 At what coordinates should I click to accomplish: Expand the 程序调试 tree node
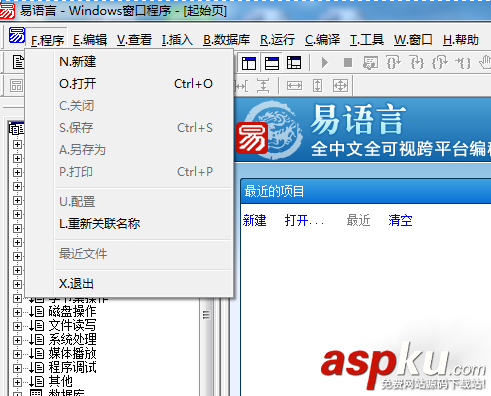[17, 368]
